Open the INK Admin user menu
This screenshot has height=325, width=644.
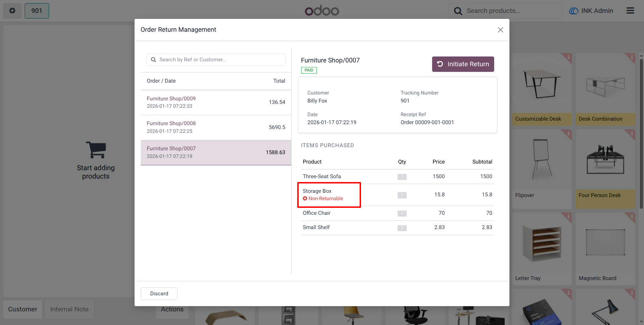click(x=591, y=11)
